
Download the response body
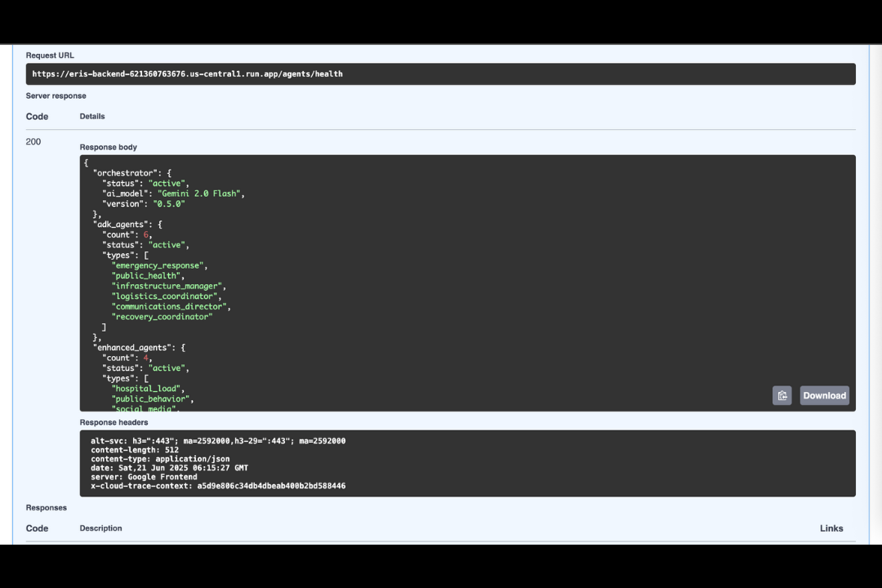pyautogui.click(x=824, y=395)
